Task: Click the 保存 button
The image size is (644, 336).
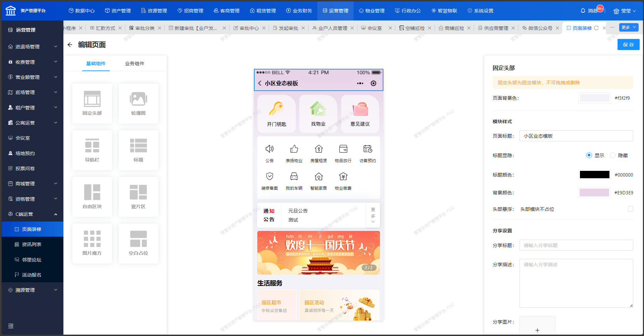Action: [x=628, y=45]
